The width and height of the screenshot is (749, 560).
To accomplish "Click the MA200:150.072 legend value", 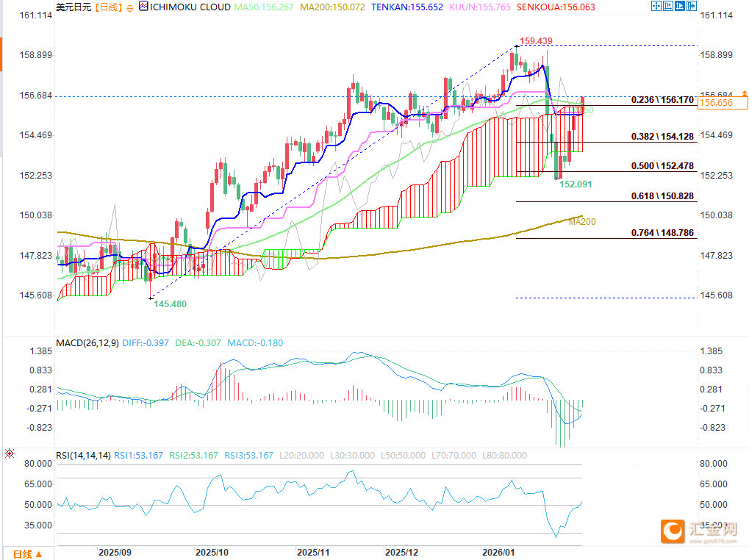I will coord(332,7).
